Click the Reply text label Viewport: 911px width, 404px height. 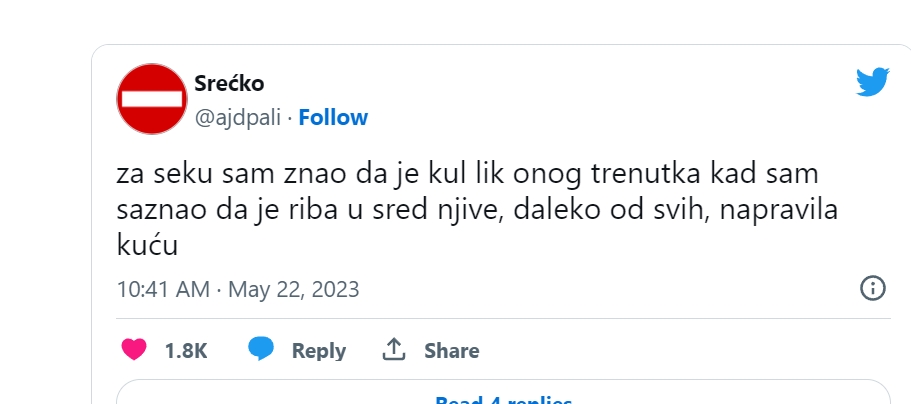point(318,351)
